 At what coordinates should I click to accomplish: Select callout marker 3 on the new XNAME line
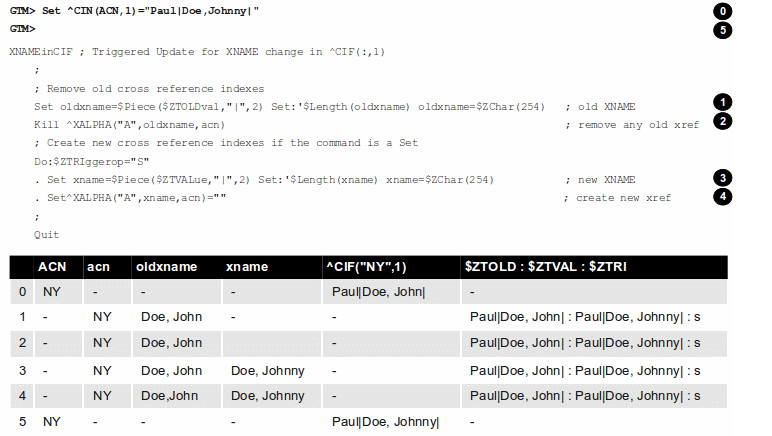pyautogui.click(x=722, y=178)
